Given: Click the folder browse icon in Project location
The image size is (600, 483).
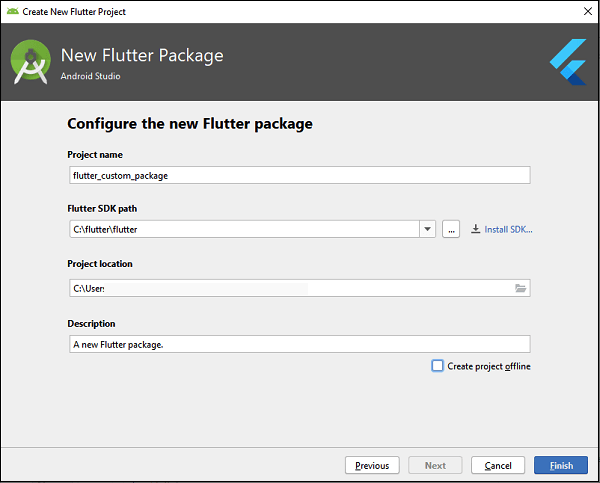Looking at the screenshot, I should (520, 288).
